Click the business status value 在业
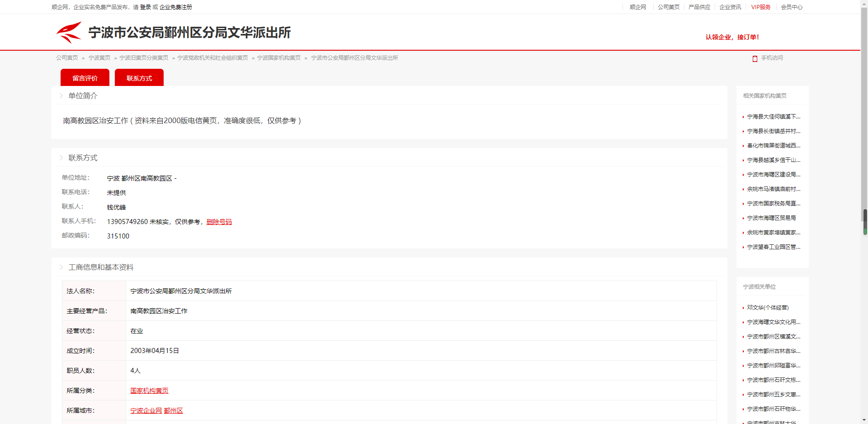The width and height of the screenshot is (868, 424). coord(137,331)
